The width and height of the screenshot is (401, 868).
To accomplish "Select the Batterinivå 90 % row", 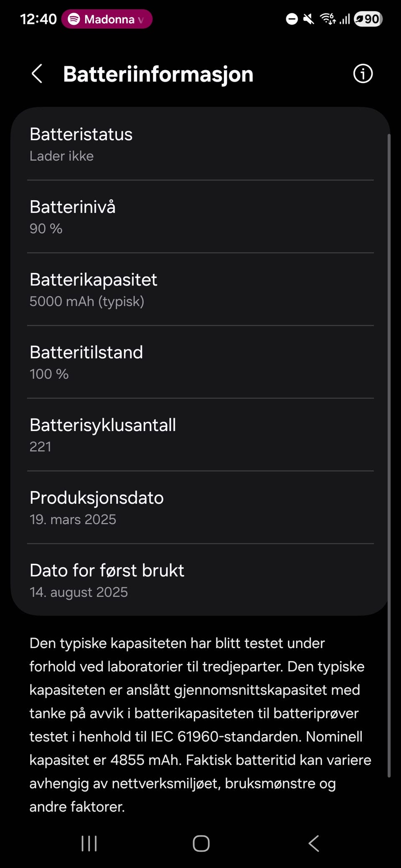I will click(200, 217).
